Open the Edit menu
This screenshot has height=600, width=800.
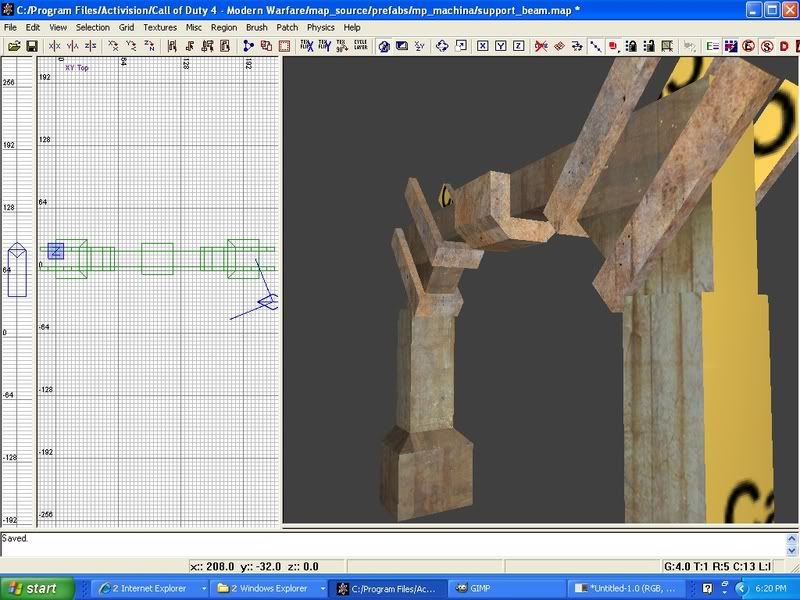pyautogui.click(x=33, y=28)
